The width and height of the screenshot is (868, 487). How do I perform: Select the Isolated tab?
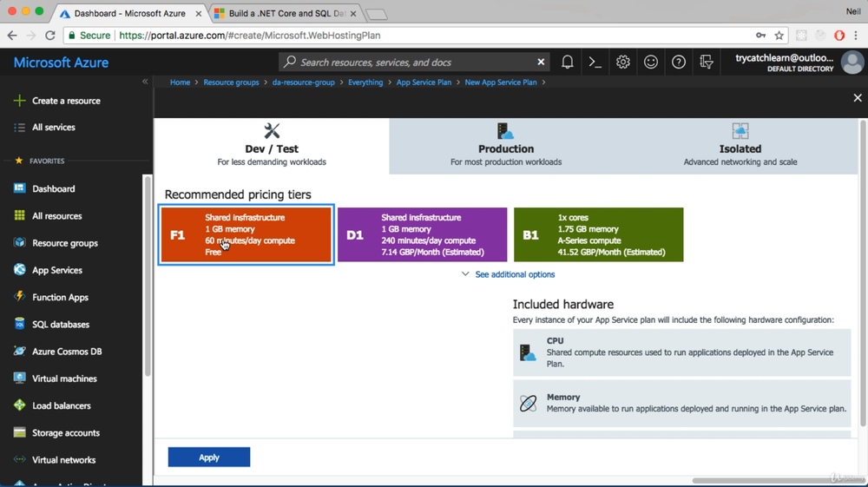coord(740,146)
